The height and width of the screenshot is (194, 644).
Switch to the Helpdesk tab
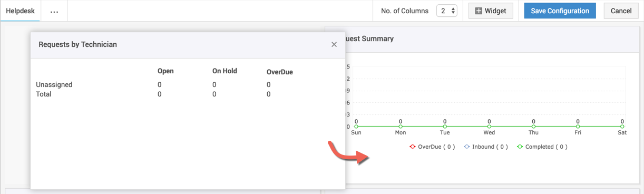pyautogui.click(x=21, y=11)
